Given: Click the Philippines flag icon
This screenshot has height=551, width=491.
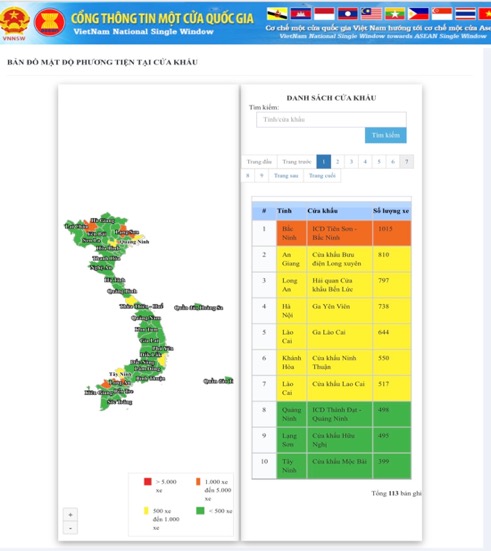Looking at the screenshot, I should tap(419, 14).
